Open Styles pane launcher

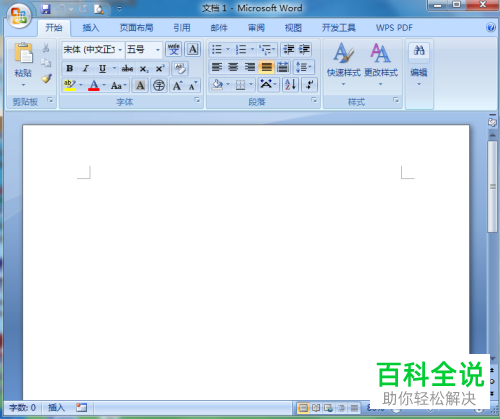[396, 100]
